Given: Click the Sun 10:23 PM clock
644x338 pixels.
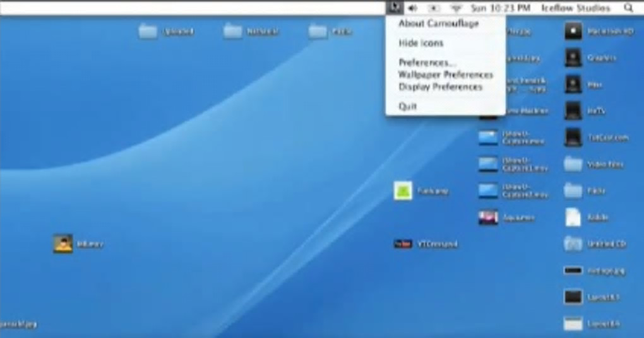Looking at the screenshot, I should tap(500, 8).
